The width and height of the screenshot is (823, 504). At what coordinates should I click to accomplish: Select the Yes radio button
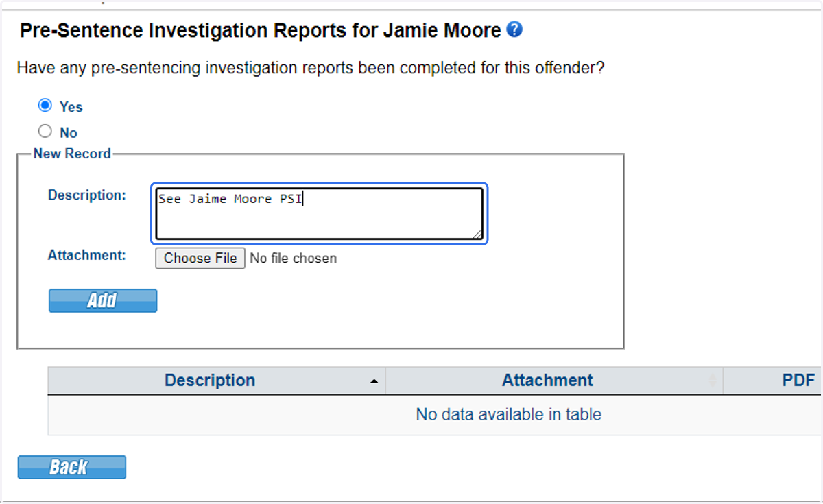pos(45,106)
